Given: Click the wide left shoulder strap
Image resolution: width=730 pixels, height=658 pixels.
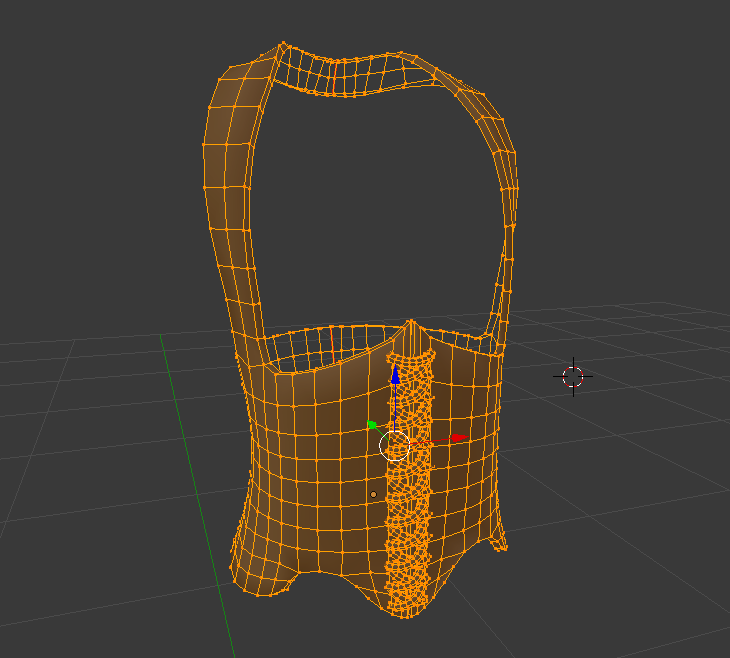Looking at the screenshot, I should tap(228, 186).
